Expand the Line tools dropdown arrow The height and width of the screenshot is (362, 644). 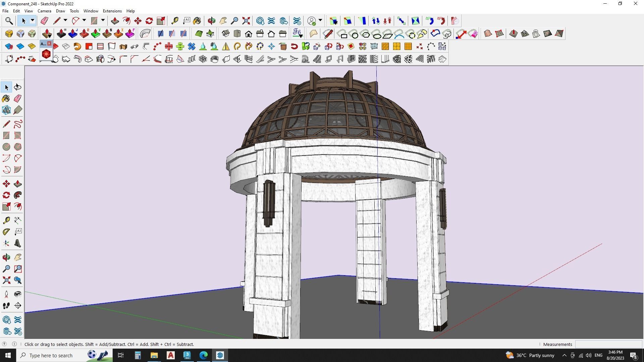65,21
